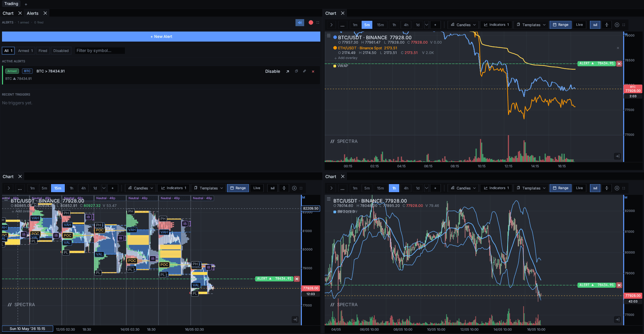The width and height of the screenshot is (644, 334).
Task: Click crosshair target icon in bottom-left chart toolbar
Action: [294, 188]
